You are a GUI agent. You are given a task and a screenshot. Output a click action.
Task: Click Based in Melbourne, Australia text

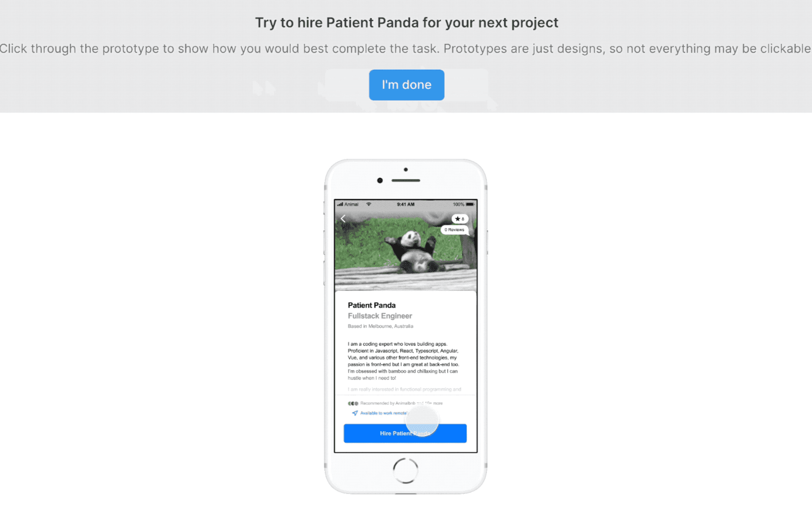click(381, 326)
